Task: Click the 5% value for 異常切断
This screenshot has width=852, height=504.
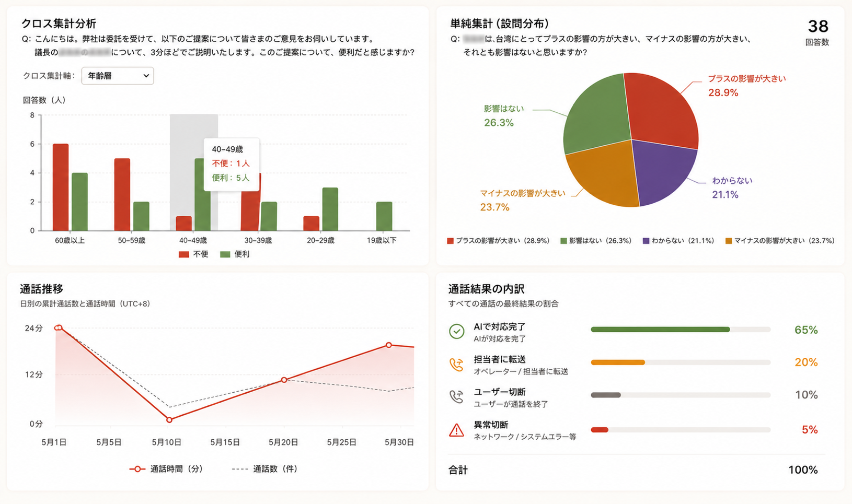Action: coord(810,430)
